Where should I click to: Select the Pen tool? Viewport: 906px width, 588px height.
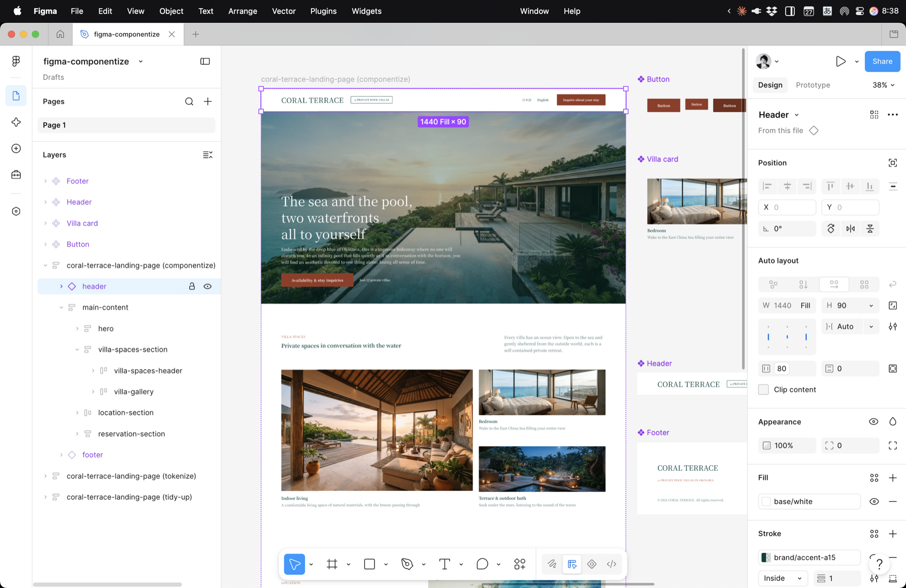pyautogui.click(x=407, y=564)
